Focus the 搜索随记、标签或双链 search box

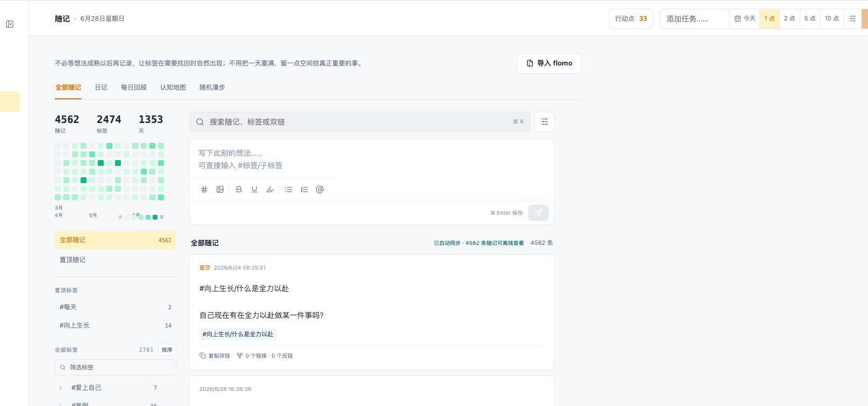tap(360, 122)
